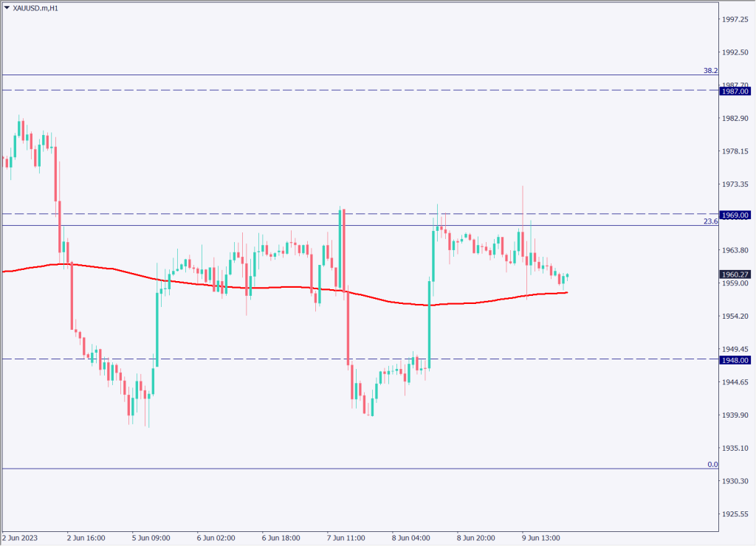Select the 1948.00 price level tag
This screenshot has height=546, width=756.
tap(736, 360)
